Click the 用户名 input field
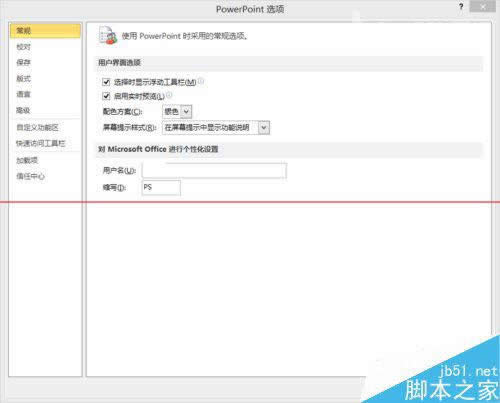The height and width of the screenshot is (403, 500). [214, 171]
